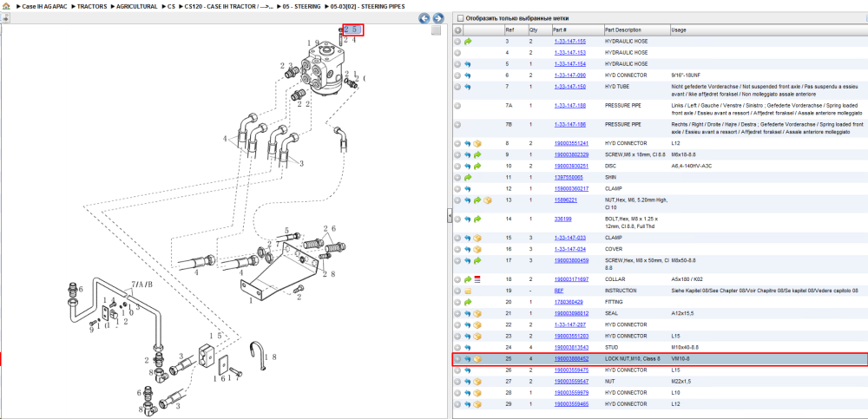
Task: Go to the catalog home icon
Action: coord(6,6)
